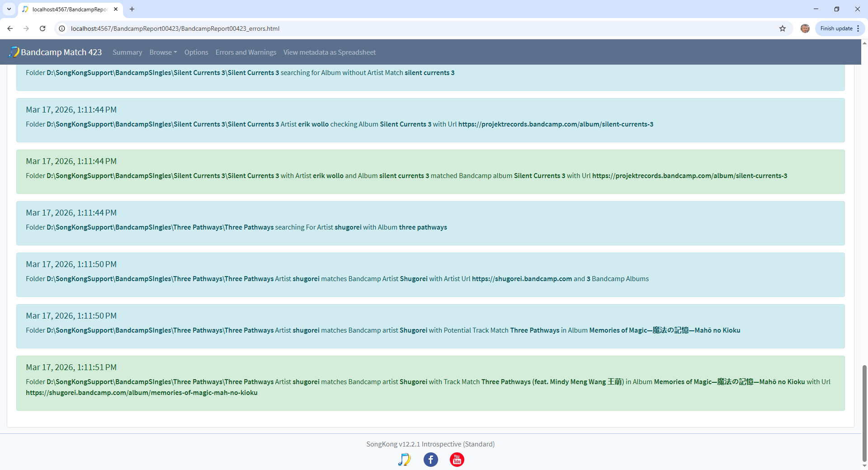
Task: Click View metadata as Spreadsheet link
Action: 329,52
